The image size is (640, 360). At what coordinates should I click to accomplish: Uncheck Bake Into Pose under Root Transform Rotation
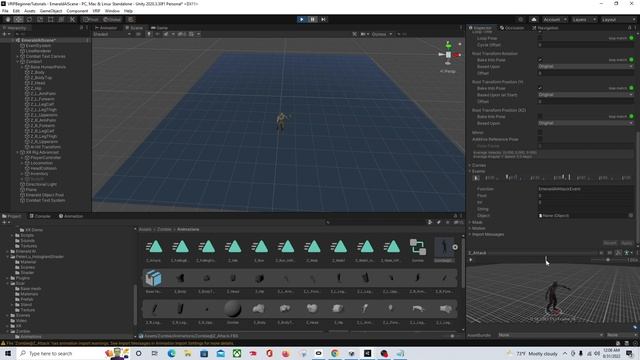tap(540, 60)
